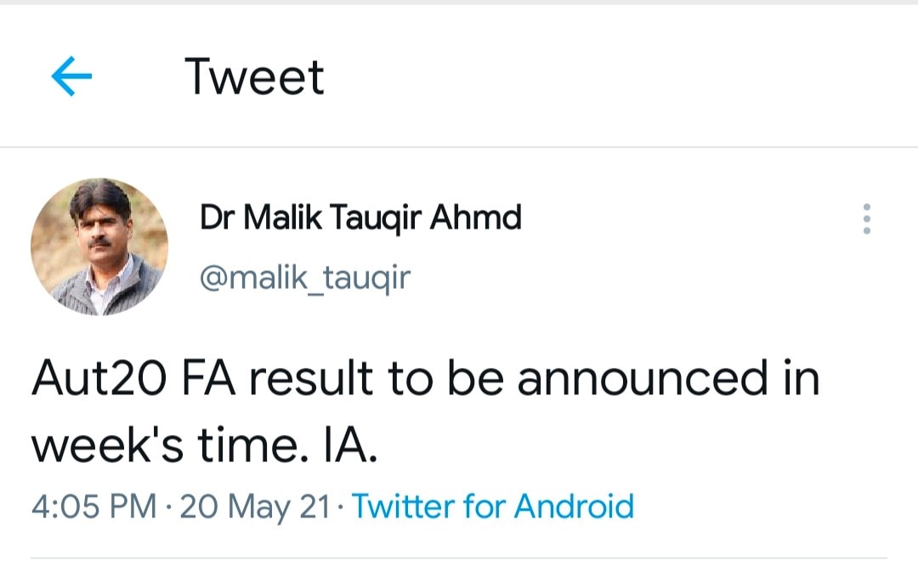
Task: Open the Dr Malik Tauqir Ahmd display name
Action: click(360, 218)
